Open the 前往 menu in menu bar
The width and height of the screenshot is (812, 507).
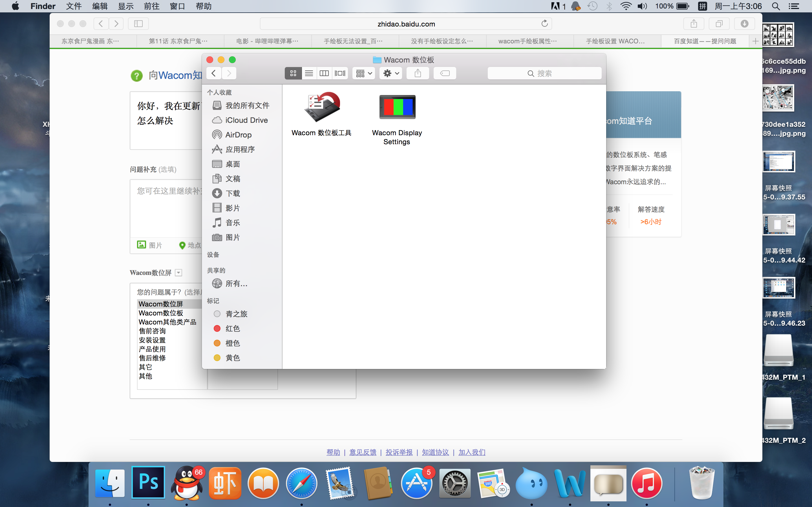[152, 6]
